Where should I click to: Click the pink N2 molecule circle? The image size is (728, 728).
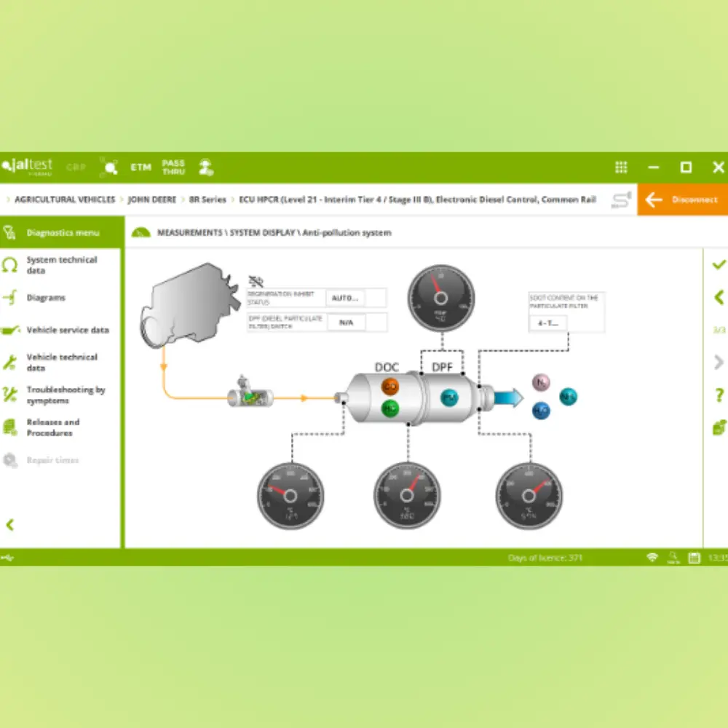(x=541, y=383)
